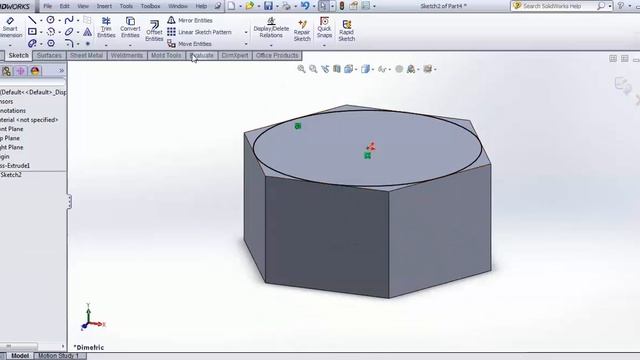Select the Polygon sketch tool
Image resolution: width=640 pixels, height=360 pixels.
point(51,43)
